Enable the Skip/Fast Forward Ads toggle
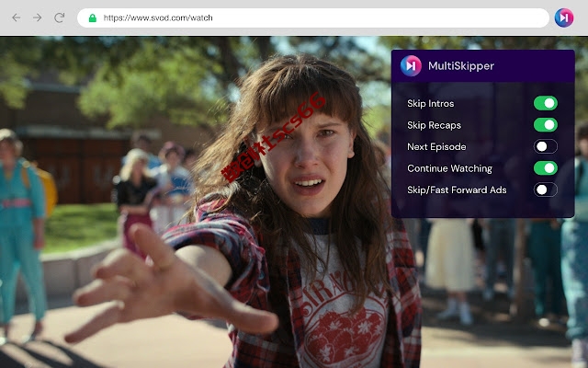This screenshot has height=368, width=588. (x=545, y=190)
